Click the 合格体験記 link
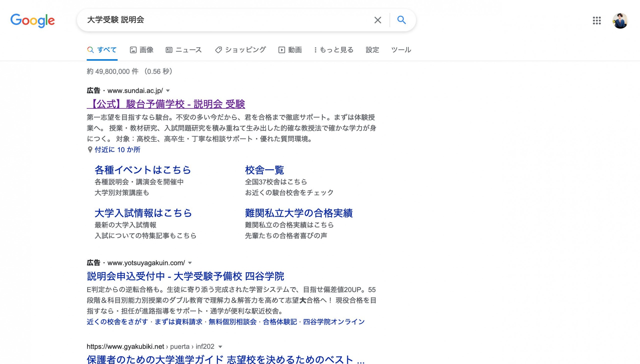The image size is (640, 364). [280, 322]
